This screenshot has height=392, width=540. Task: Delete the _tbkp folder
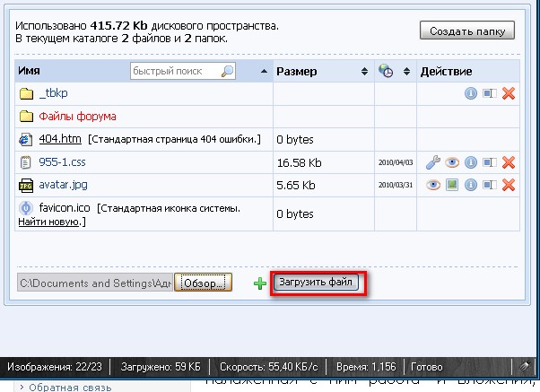click(509, 93)
